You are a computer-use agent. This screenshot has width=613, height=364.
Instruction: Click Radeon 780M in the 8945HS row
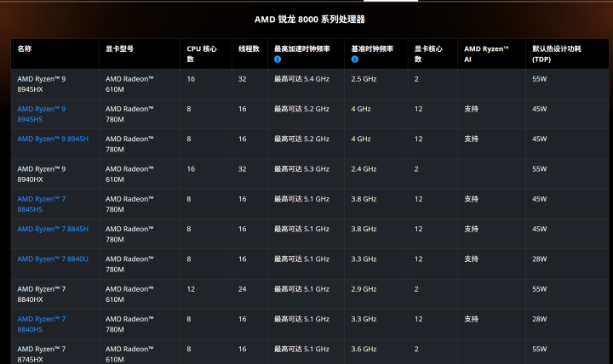129,114
